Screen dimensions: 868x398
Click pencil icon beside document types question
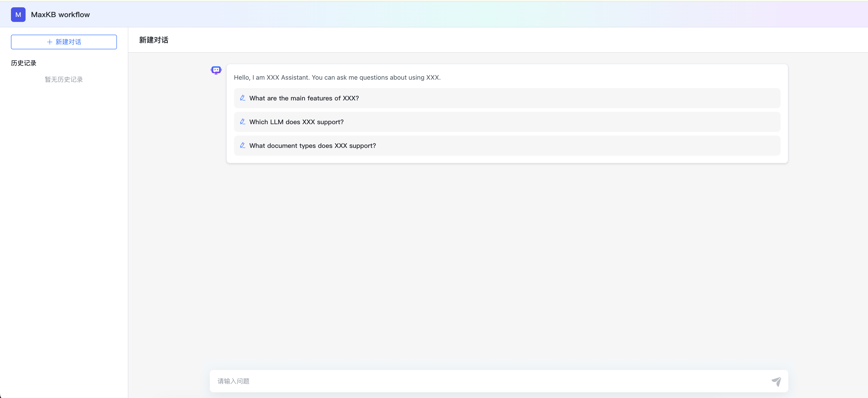point(242,145)
